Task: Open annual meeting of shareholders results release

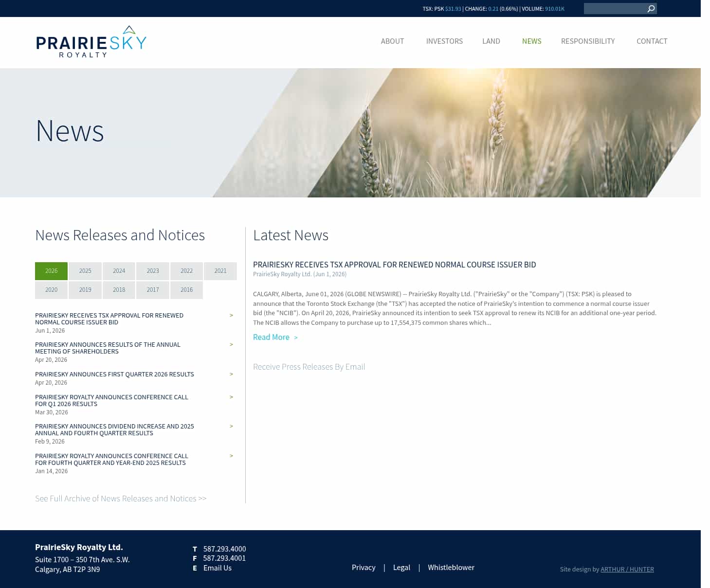Action: pyautogui.click(x=108, y=348)
